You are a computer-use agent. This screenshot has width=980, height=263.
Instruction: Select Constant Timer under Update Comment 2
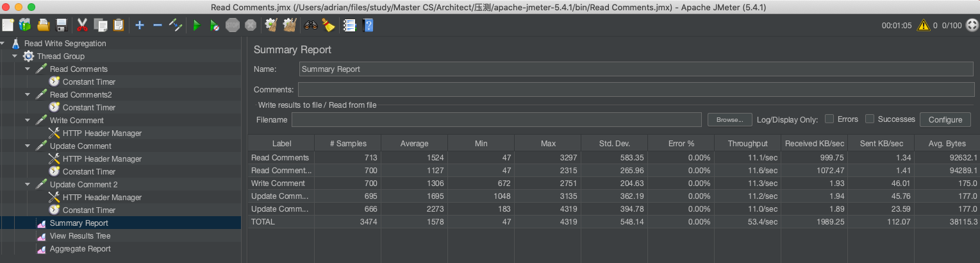89,210
